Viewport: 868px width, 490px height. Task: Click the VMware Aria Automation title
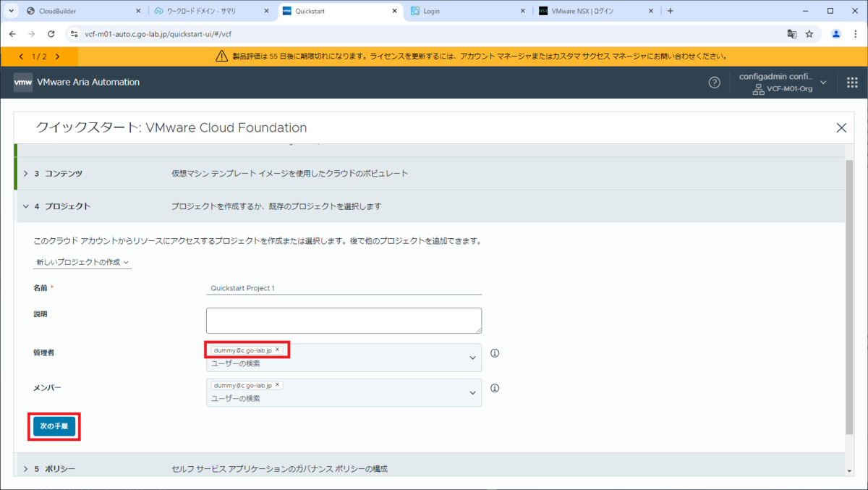pos(90,83)
